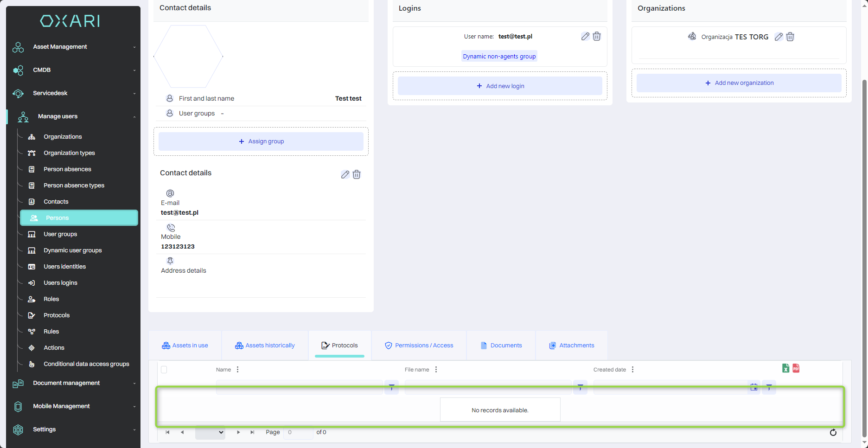868x448 pixels.
Task: Expand the Asset Management menu
Action: pos(73,47)
